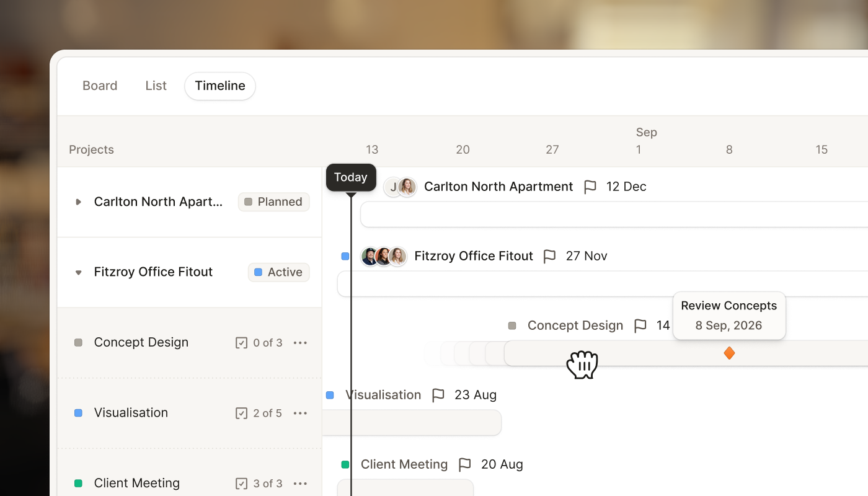Click the Visualisation 2 of 5 checklist icon
This screenshot has width=868, height=496.
242,413
